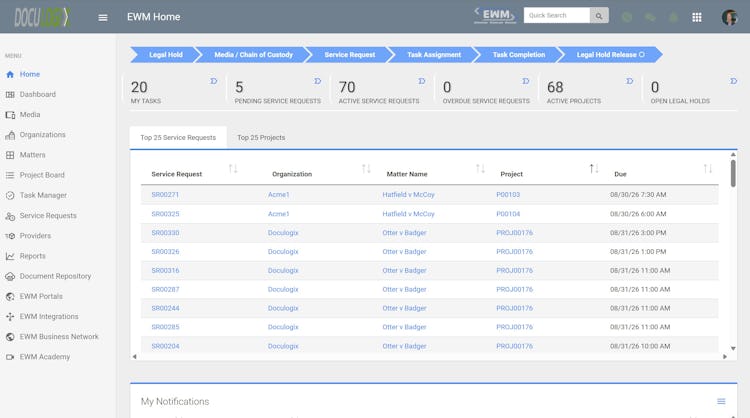Select the Task Assignment workflow step
The image size is (750, 418).
pyautogui.click(x=434, y=55)
